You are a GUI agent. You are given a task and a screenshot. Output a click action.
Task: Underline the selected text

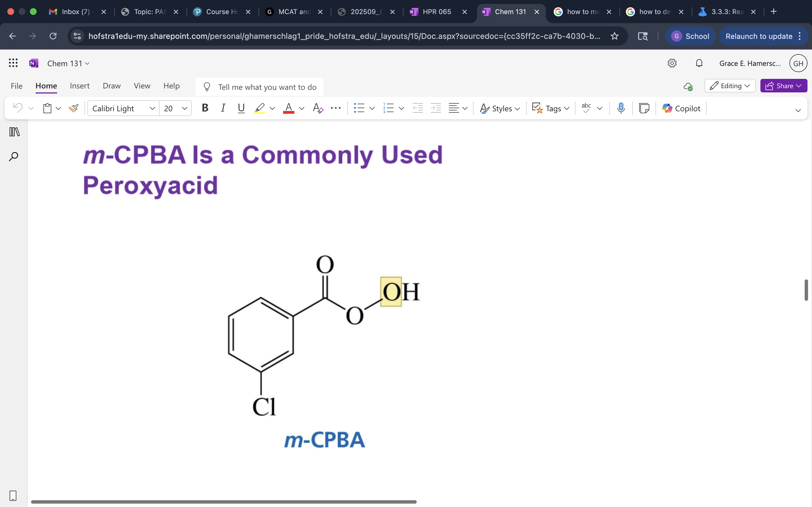coord(241,108)
